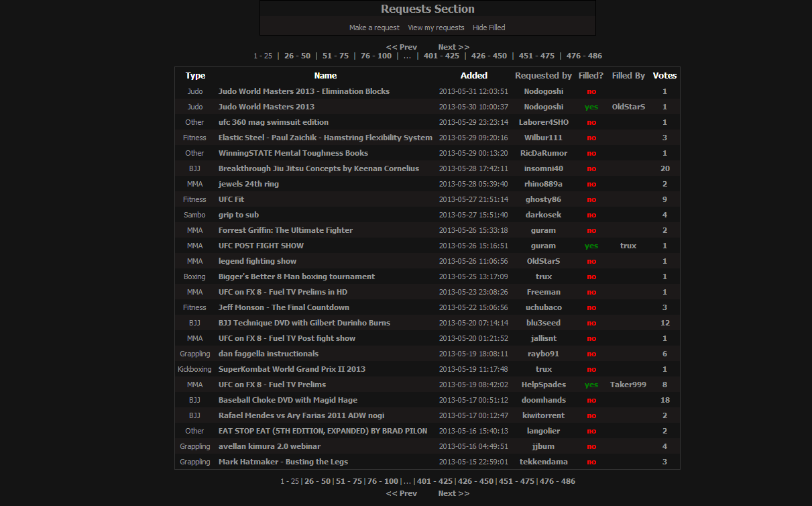Open Elastic Steel Hamstring Flexibility System request

click(325, 138)
